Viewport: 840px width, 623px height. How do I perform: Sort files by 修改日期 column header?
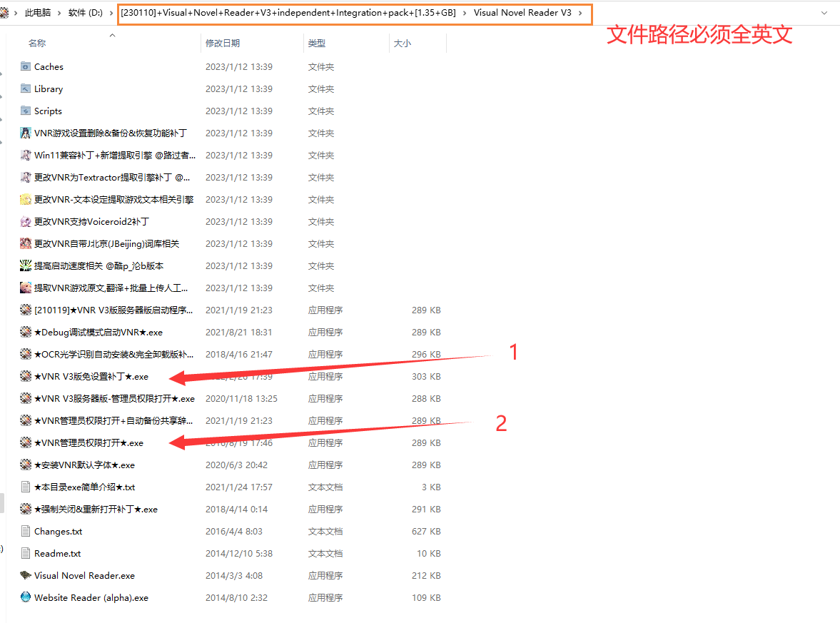[x=223, y=44]
